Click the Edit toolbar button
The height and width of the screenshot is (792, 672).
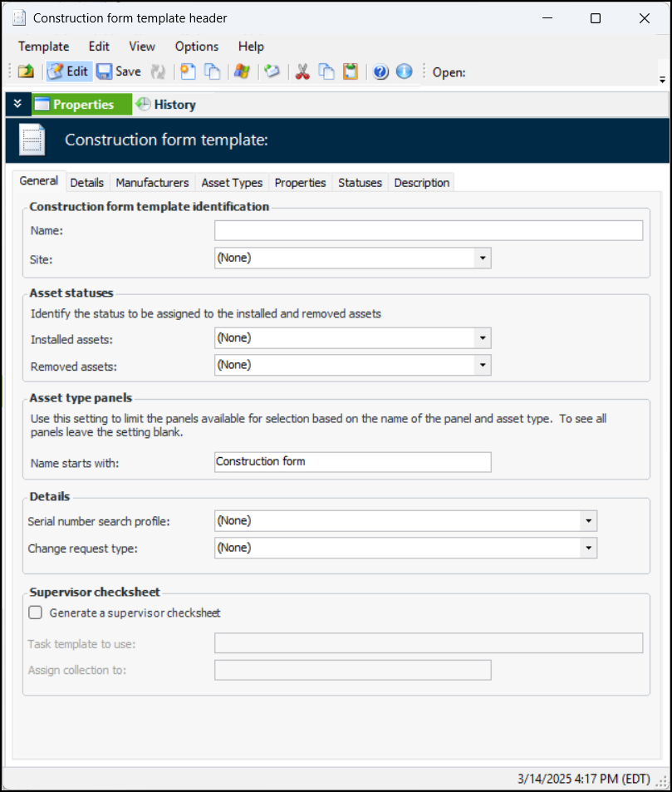point(69,71)
